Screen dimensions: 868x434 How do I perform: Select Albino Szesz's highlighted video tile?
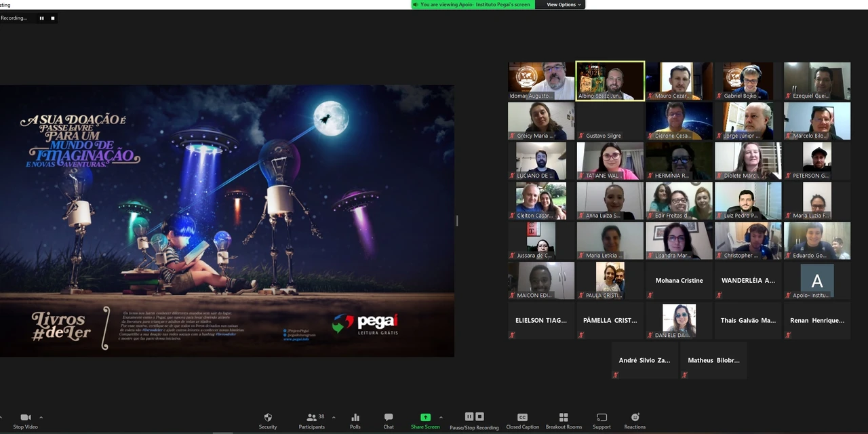coord(610,81)
